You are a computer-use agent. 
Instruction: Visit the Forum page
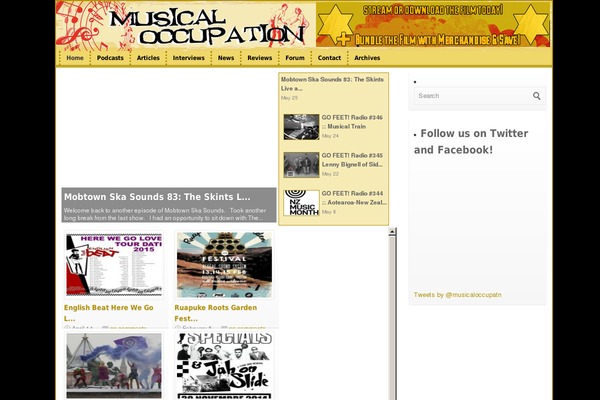[x=295, y=58]
